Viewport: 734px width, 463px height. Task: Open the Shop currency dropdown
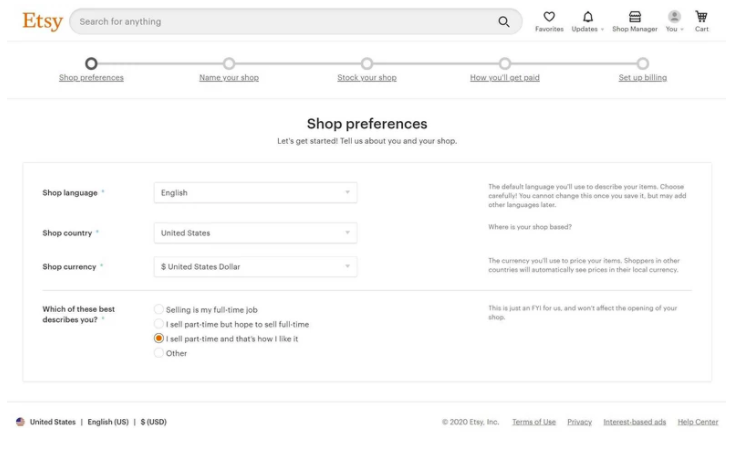tap(256, 266)
